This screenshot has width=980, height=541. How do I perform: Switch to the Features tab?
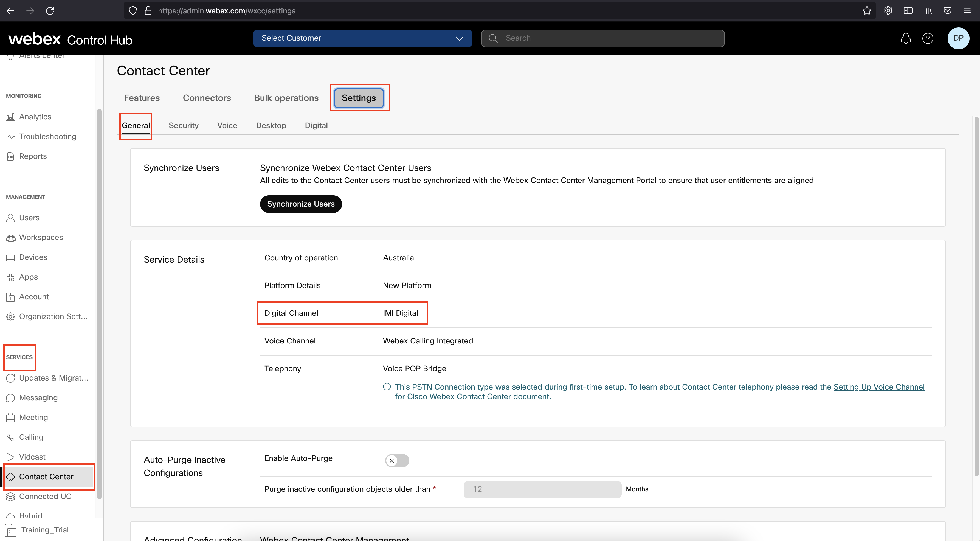coord(142,98)
